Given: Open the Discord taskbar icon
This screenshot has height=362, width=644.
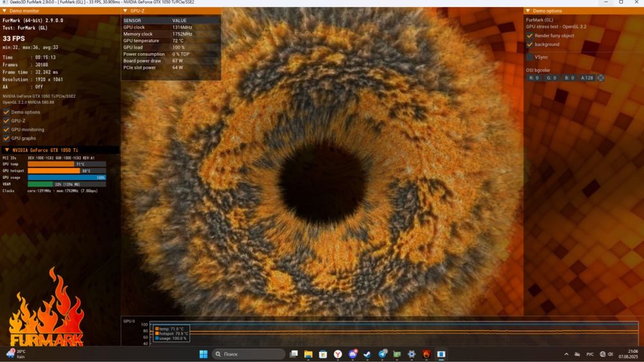Looking at the screenshot, I should coord(353,354).
